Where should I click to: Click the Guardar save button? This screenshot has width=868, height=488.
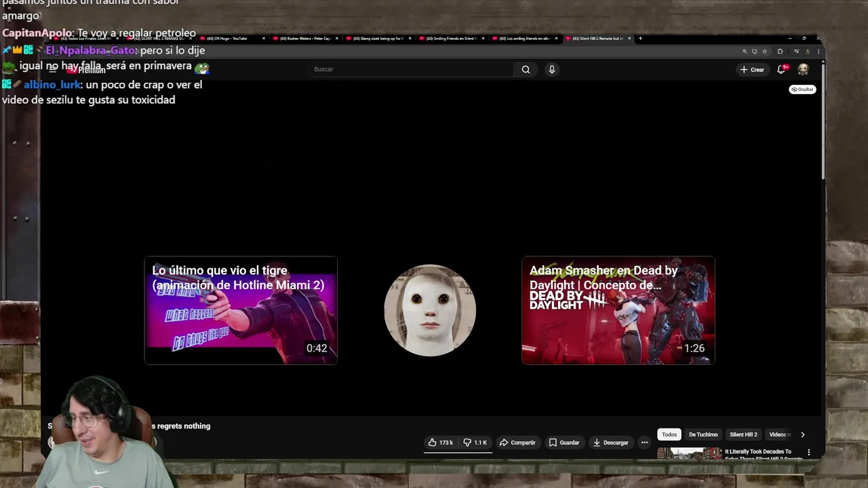coord(564,443)
